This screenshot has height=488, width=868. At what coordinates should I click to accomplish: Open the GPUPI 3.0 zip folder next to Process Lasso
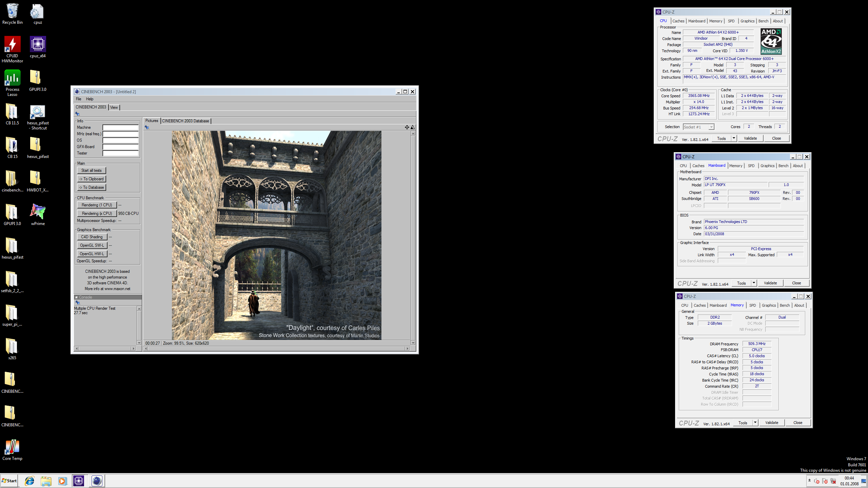(38, 81)
